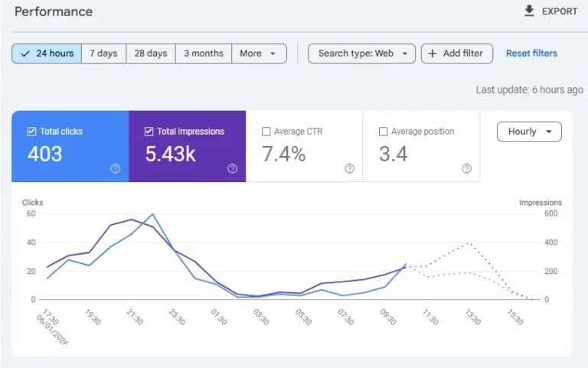Click the plus icon in Add filter
Viewport: 588px width, 368px height.
[433, 54]
